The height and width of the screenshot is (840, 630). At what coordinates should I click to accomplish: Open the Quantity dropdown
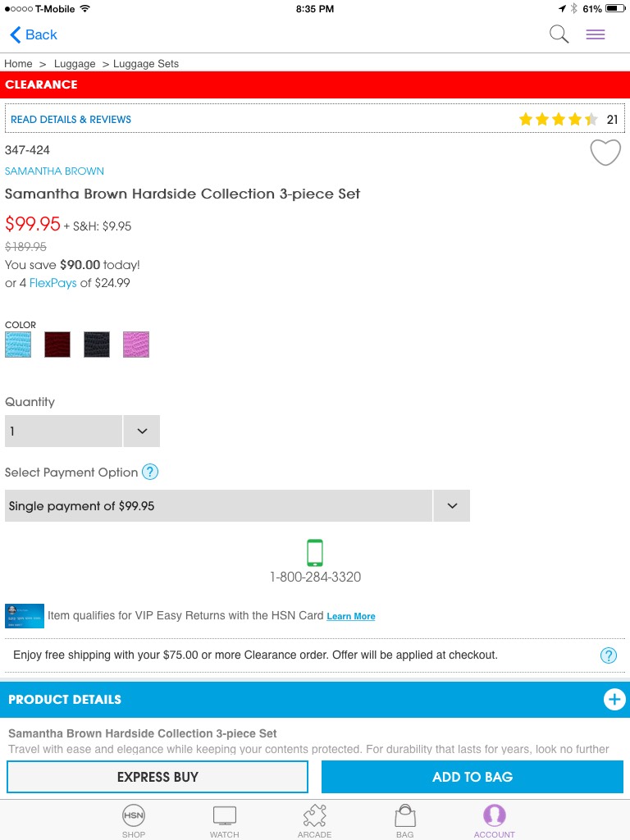[83, 431]
